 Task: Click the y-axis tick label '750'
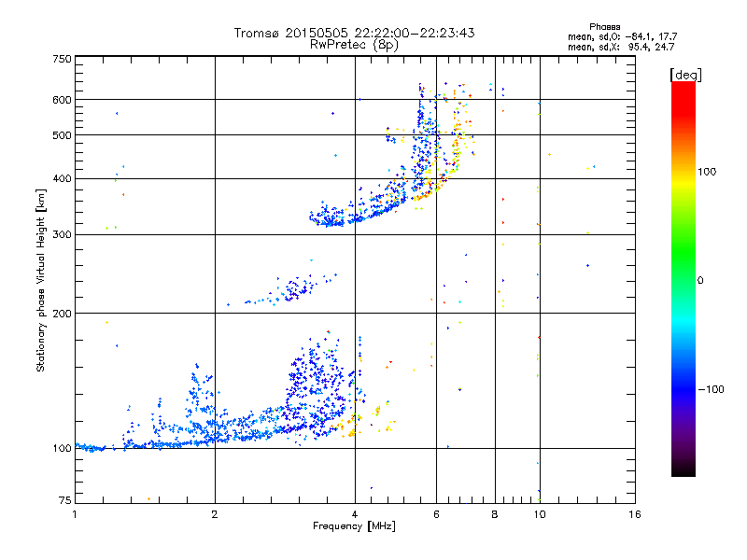[62, 59]
